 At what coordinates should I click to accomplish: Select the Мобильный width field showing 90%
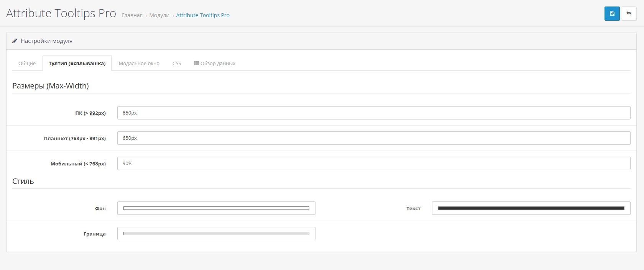coord(373,164)
